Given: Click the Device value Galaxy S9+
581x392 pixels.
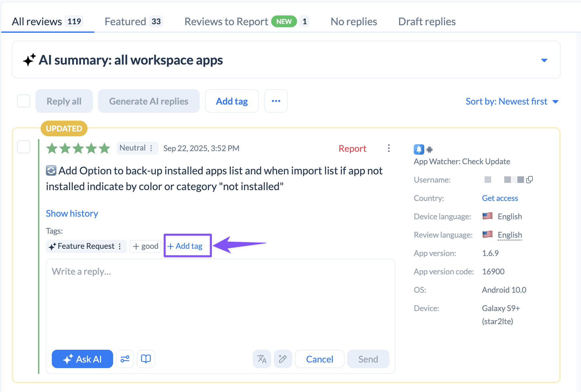Looking at the screenshot, I should click(501, 308).
